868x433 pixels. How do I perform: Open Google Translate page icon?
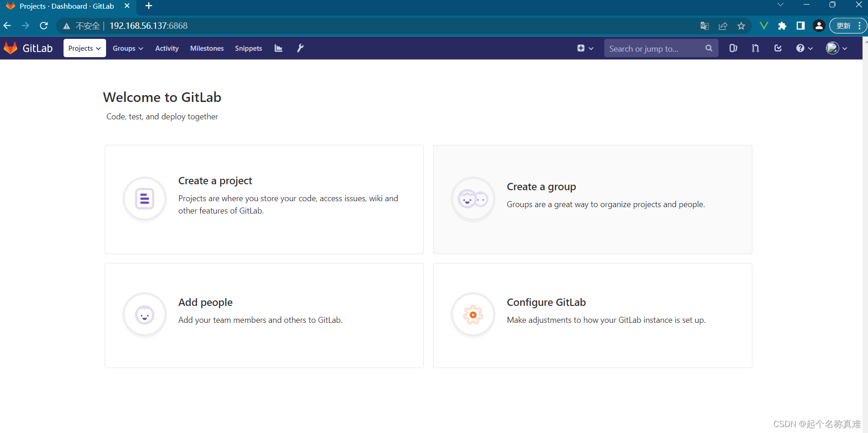(x=704, y=26)
